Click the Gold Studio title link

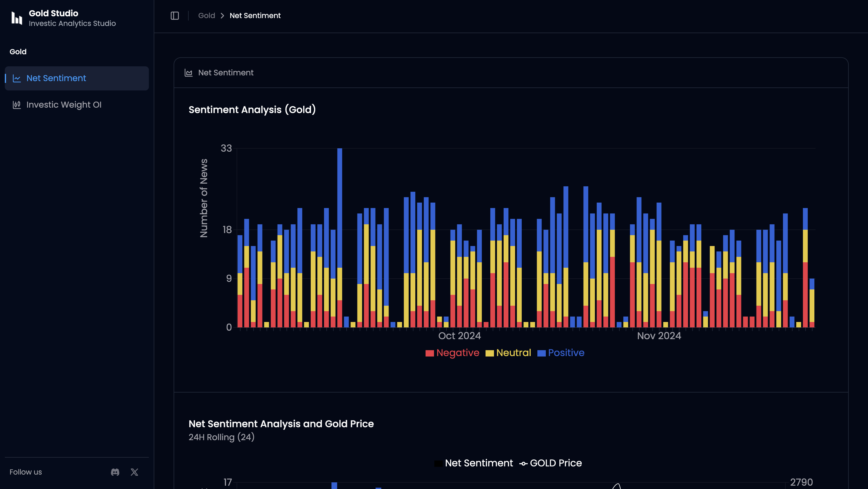click(x=53, y=13)
